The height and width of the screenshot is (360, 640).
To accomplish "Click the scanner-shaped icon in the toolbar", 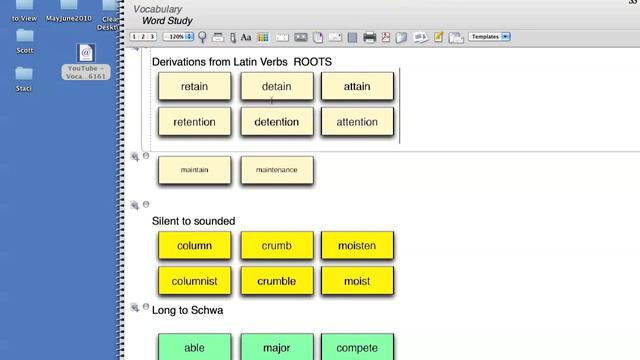I will [x=218, y=37].
